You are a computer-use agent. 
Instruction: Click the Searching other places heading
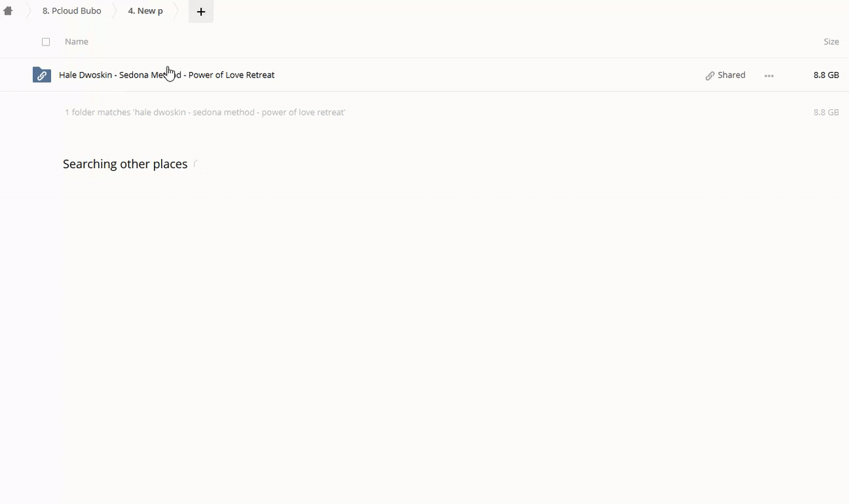(125, 164)
